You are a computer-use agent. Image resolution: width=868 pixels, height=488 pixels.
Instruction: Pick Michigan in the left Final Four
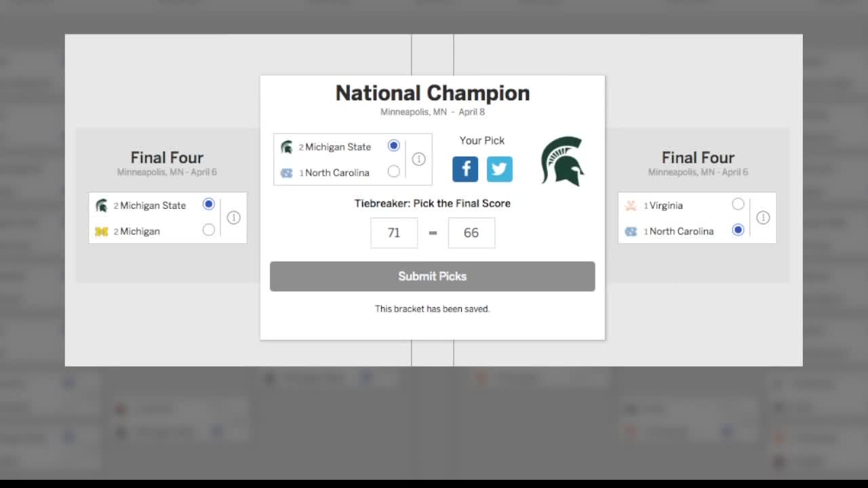click(209, 230)
